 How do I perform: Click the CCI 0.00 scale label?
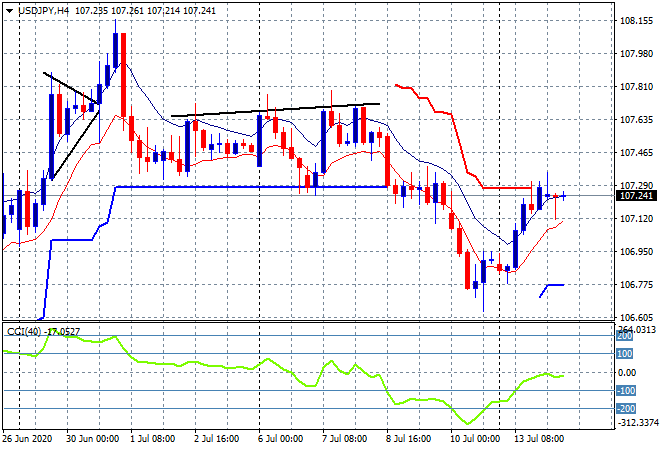[x=628, y=373]
